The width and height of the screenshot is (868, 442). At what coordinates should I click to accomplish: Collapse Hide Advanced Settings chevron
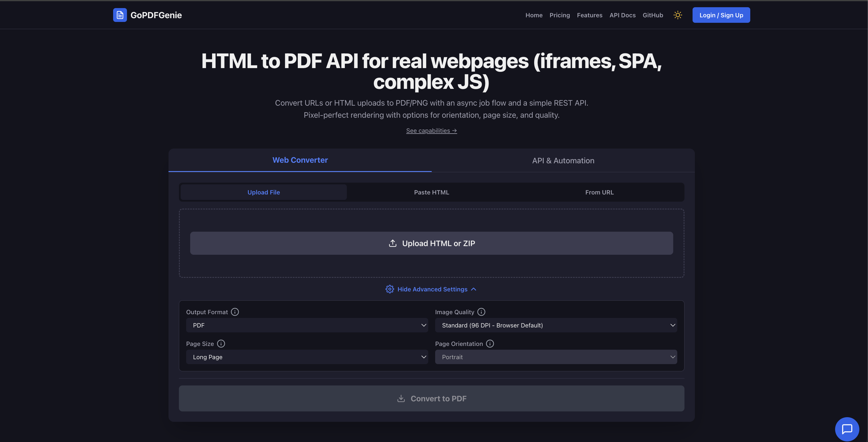click(474, 289)
